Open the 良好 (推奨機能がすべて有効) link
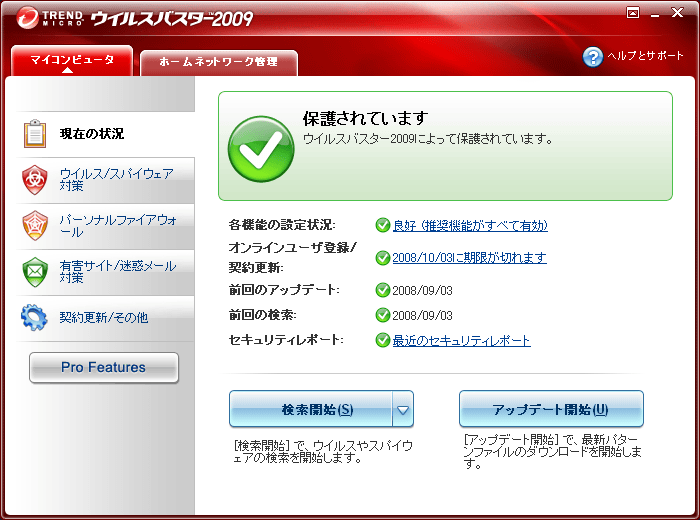This screenshot has width=700, height=520. 470,226
